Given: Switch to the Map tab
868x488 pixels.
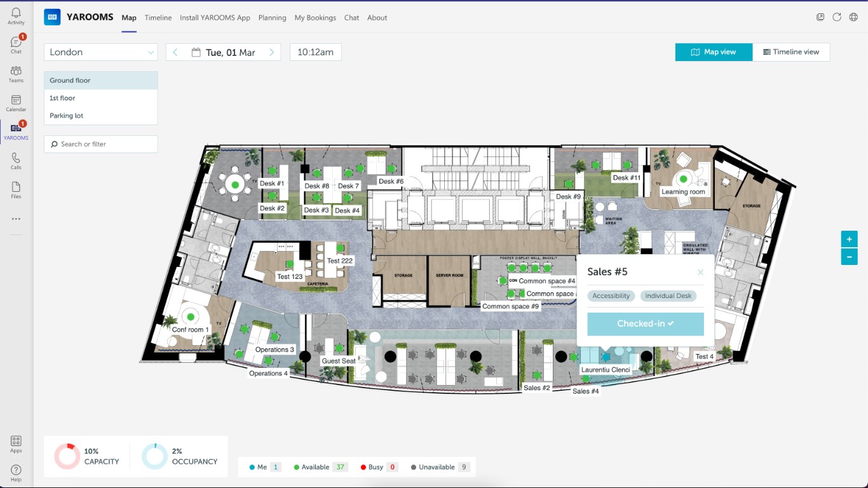Looking at the screenshot, I should (x=129, y=18).
